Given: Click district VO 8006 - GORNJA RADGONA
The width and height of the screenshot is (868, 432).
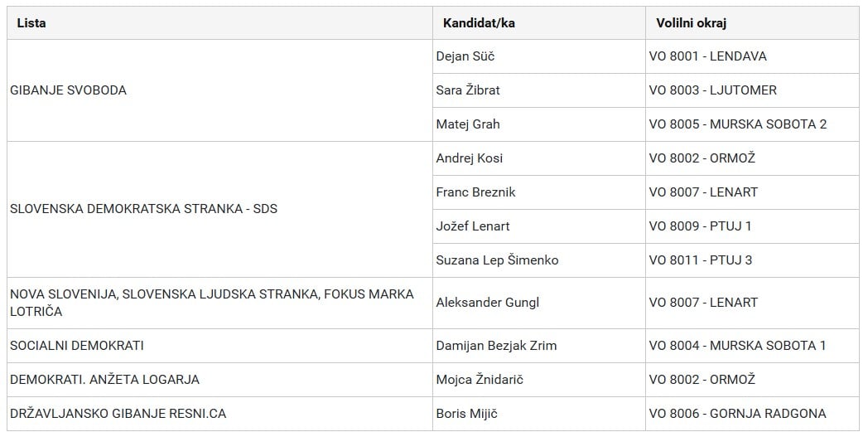Looking at the screenshot, I should (x=737, y=414).
